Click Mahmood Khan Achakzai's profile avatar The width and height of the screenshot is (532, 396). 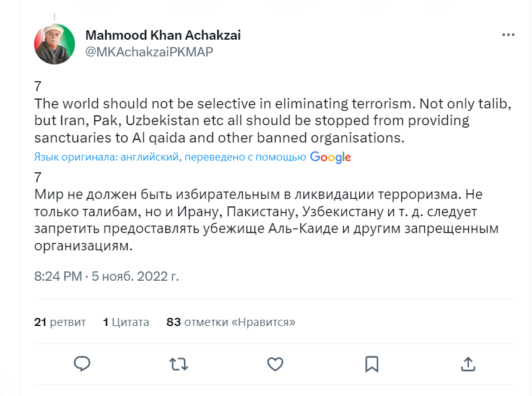point(54,44)
